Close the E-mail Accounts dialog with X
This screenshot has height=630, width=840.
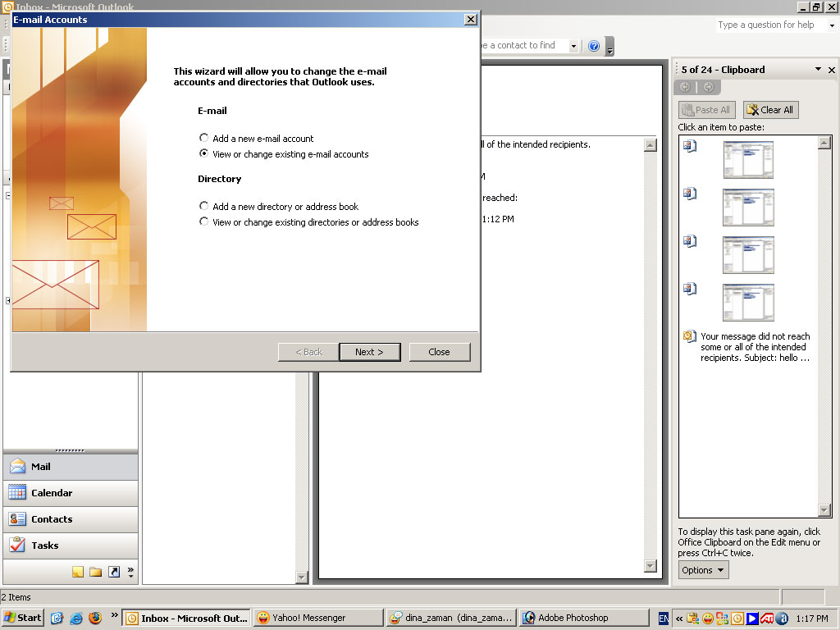coord(470,20)
